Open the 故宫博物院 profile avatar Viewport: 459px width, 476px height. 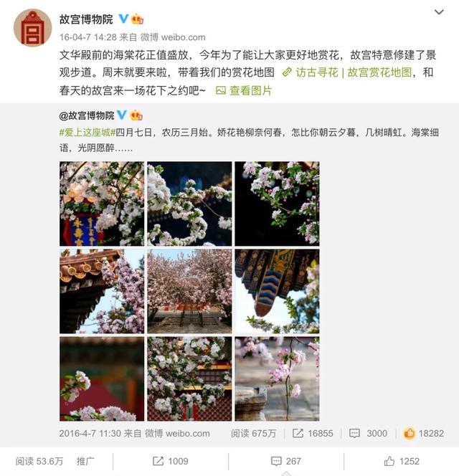click(x=32, y=28)
